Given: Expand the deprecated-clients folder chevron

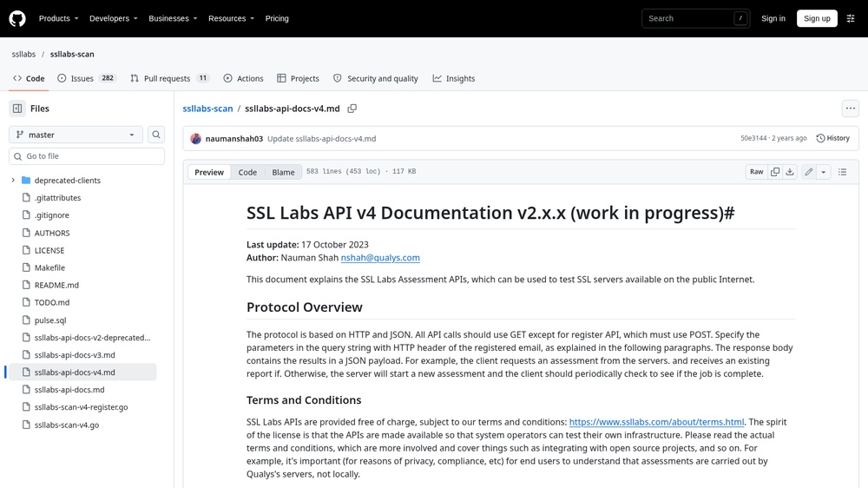Looking at the screenshot, I should click(x=13, y=181).
